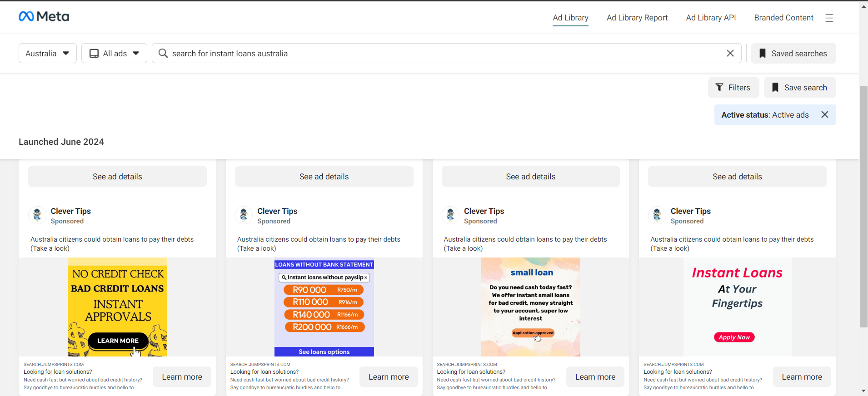Image resolution: width=868 pixels, height=396 pixels.
Task: Open Saved searches
Action: [x=793, y=53]
